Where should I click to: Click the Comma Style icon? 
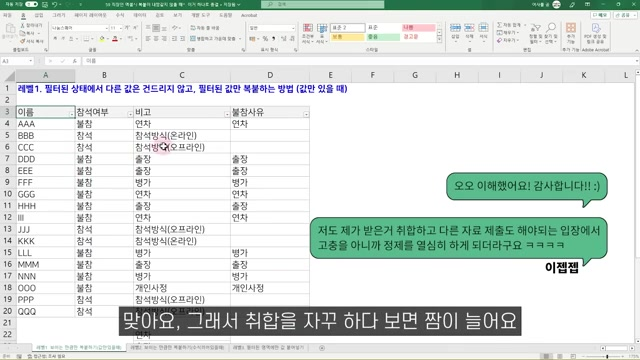point(273,38)
